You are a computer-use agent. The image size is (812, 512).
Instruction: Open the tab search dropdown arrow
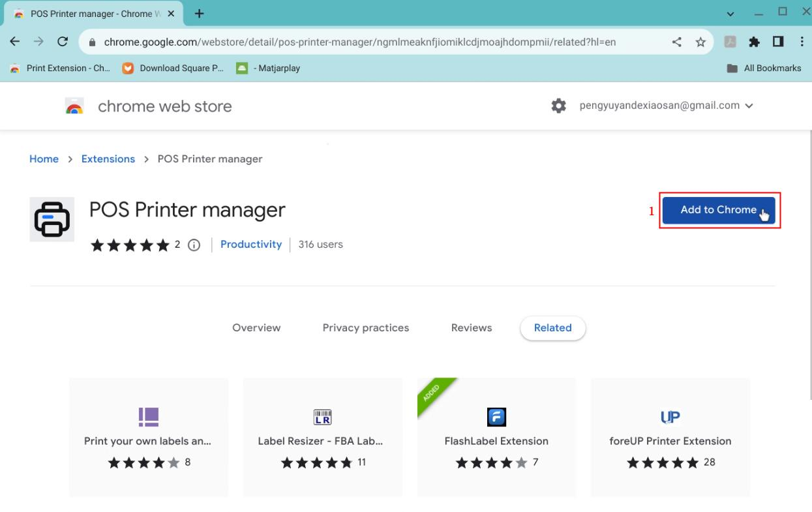click(730, 14)
